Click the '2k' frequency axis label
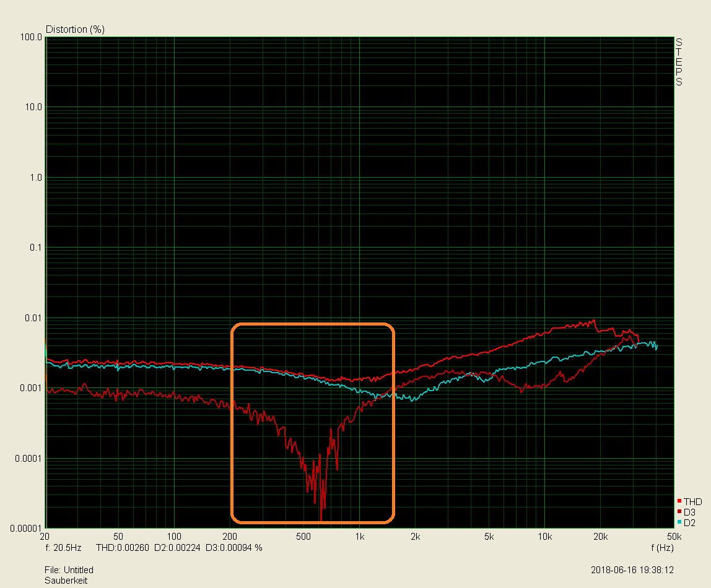The image size is (711, 588). coord(416,537)
